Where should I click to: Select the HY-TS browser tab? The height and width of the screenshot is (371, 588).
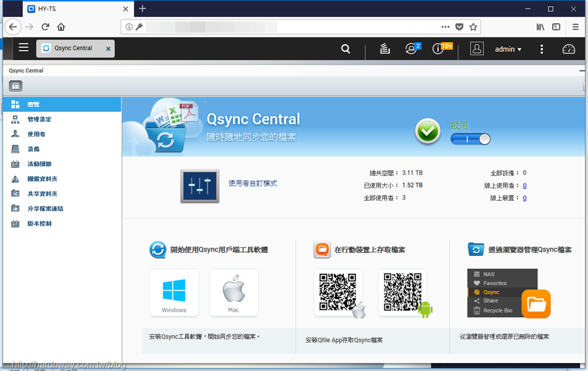tap(78, 9)
